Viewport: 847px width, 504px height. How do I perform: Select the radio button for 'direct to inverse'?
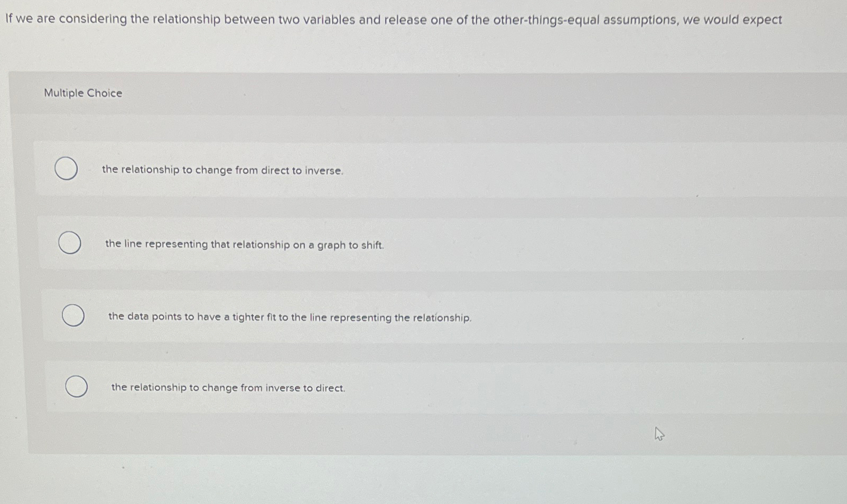click(66, 169)
